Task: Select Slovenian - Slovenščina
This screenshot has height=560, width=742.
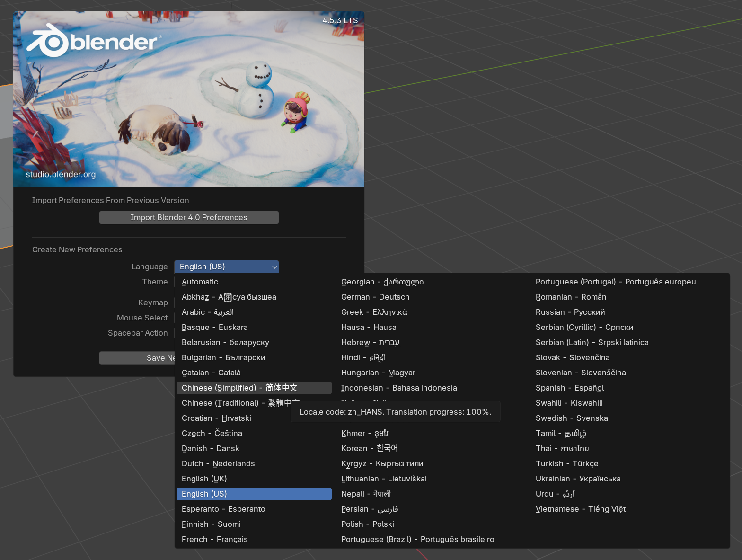Action: click(x=629, y=373)
